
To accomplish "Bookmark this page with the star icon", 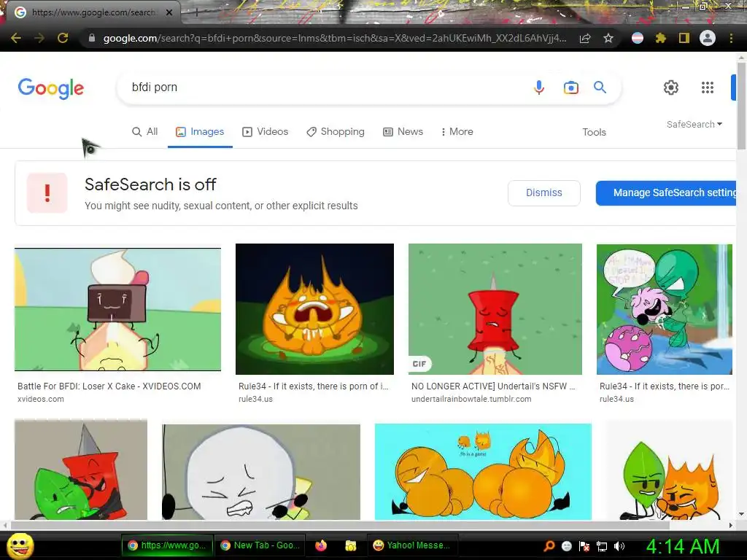I will pos(608,38).
